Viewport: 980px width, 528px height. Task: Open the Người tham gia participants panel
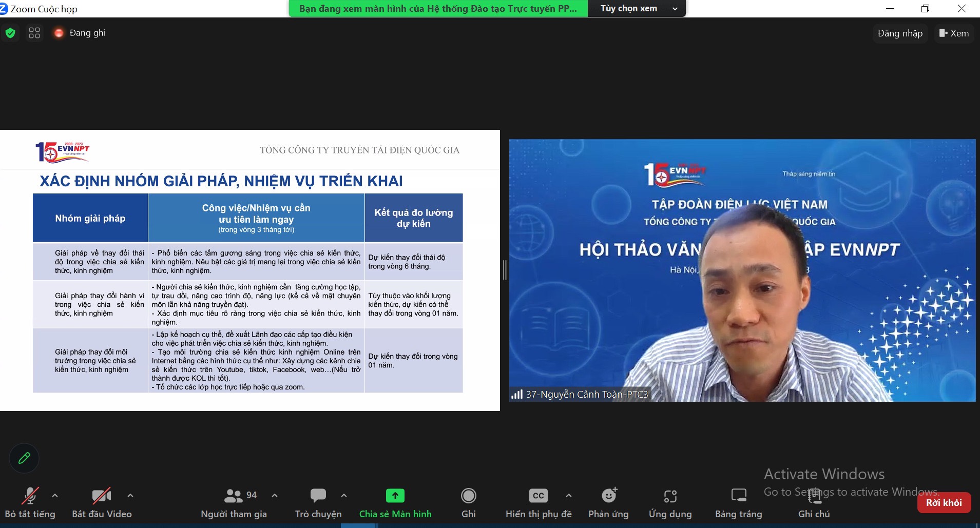coord(234,503)
